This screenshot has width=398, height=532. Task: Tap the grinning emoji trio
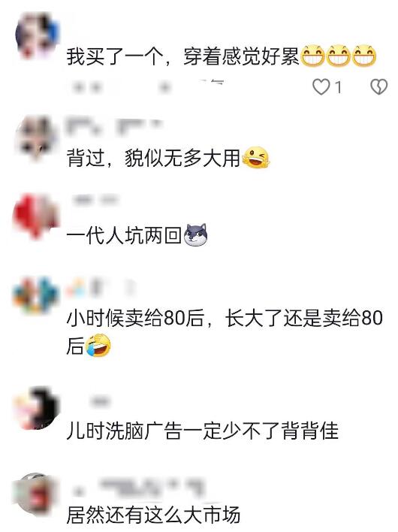[339, 56]
